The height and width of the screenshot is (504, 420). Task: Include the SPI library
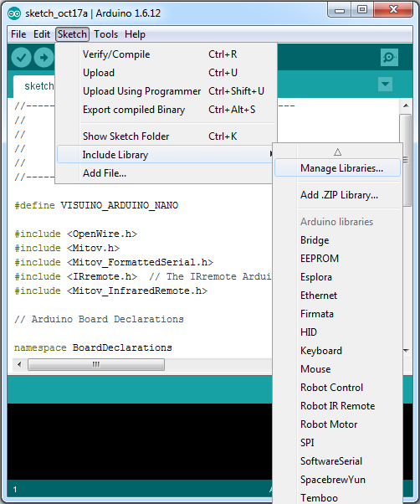pos(337,443)
